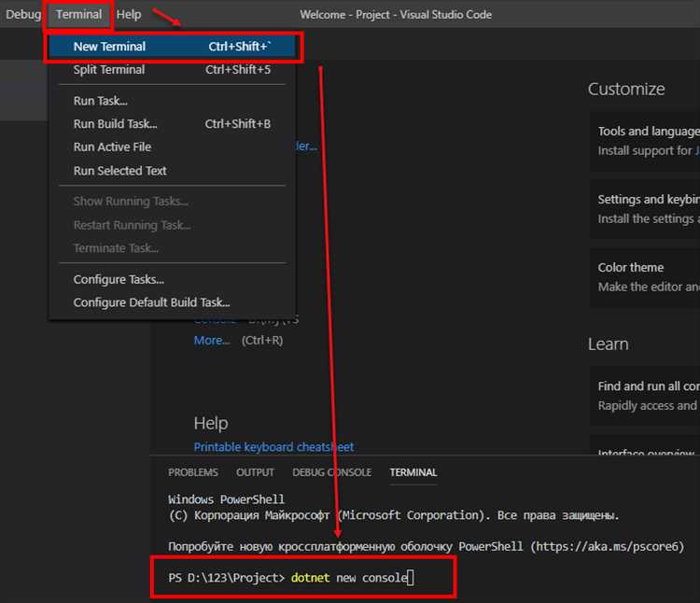The image size is (700, 603).
Task: Switch to the PROBLEMS panel tab
Action: 193,472
